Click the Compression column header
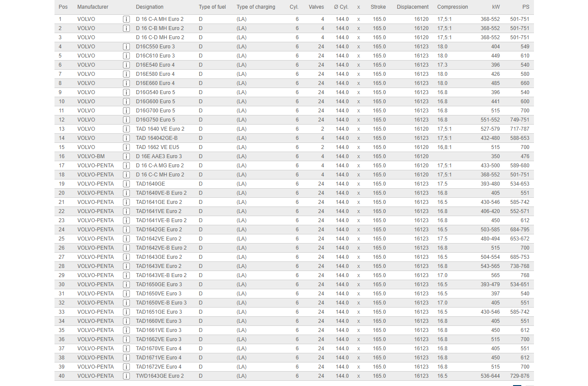 tap(452, 7)
